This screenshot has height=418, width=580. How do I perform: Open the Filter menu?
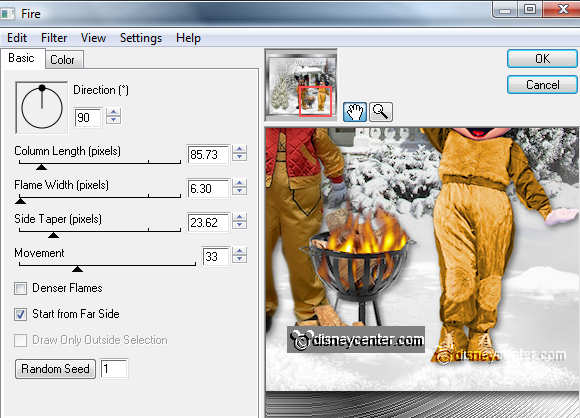pyautogui.click(x=54, y=38)
